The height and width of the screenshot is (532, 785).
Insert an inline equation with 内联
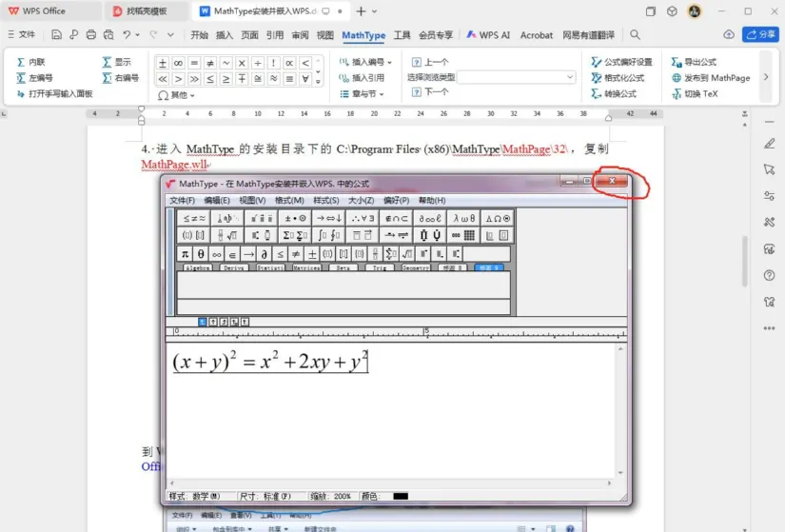31,62
